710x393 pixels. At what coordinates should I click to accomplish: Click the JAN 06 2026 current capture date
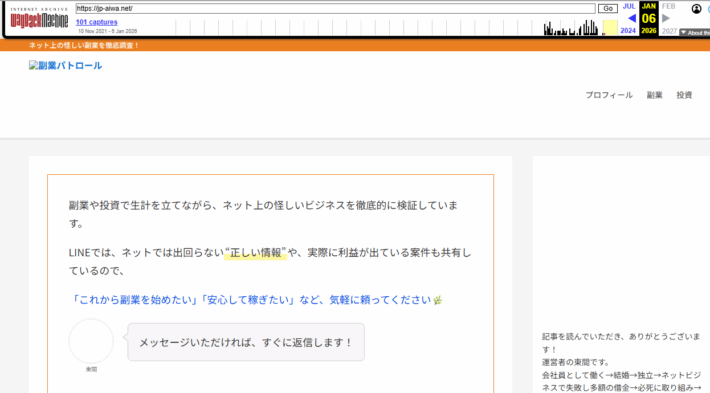point(648,18)
